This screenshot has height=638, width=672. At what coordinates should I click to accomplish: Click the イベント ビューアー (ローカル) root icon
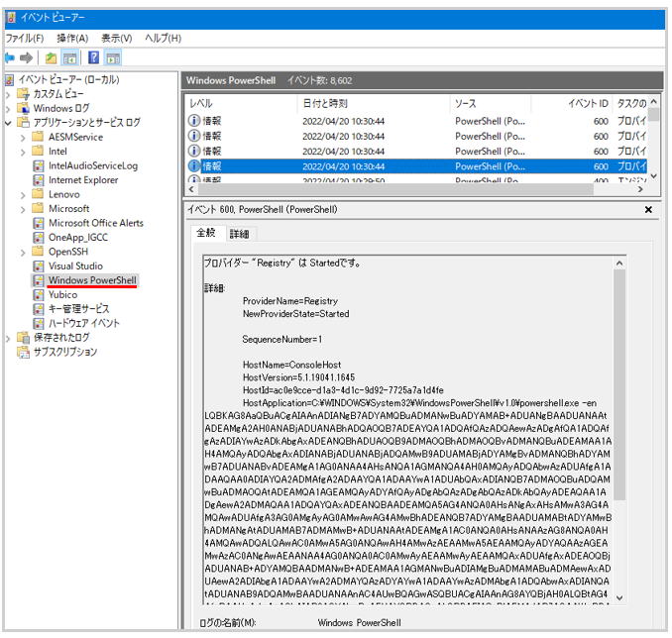coord(10,79)
